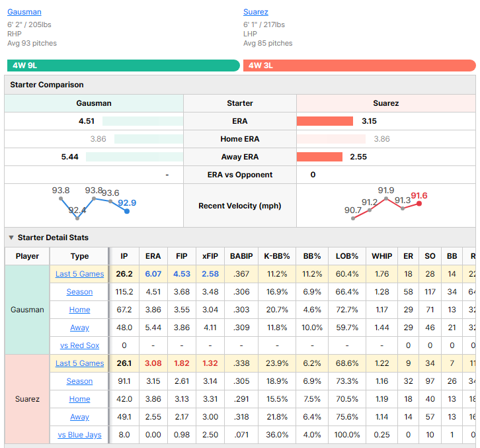This screenshot has height=448, width=480.
Task: Click the Starter Comparison section title
Action: click(x=47, y=85)
